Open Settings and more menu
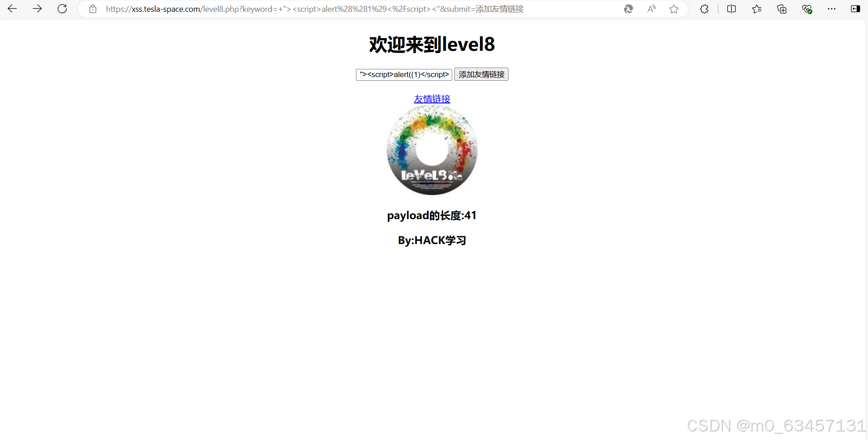868x440 pixels. (x=832, y=9)
